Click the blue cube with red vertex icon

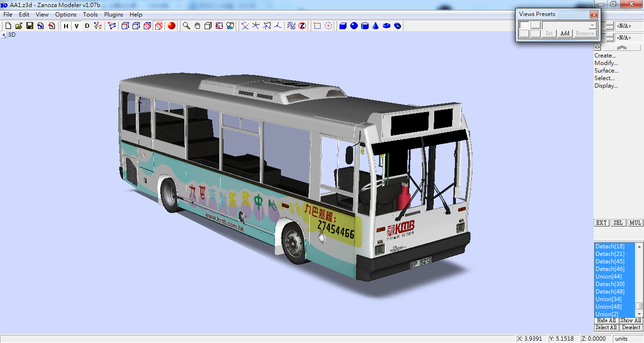point(125,26)
